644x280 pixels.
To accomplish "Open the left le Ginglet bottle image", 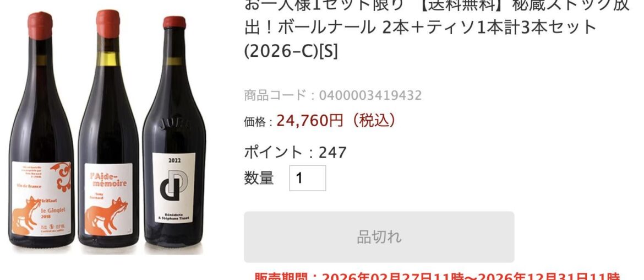I will (x=41, y=132).
